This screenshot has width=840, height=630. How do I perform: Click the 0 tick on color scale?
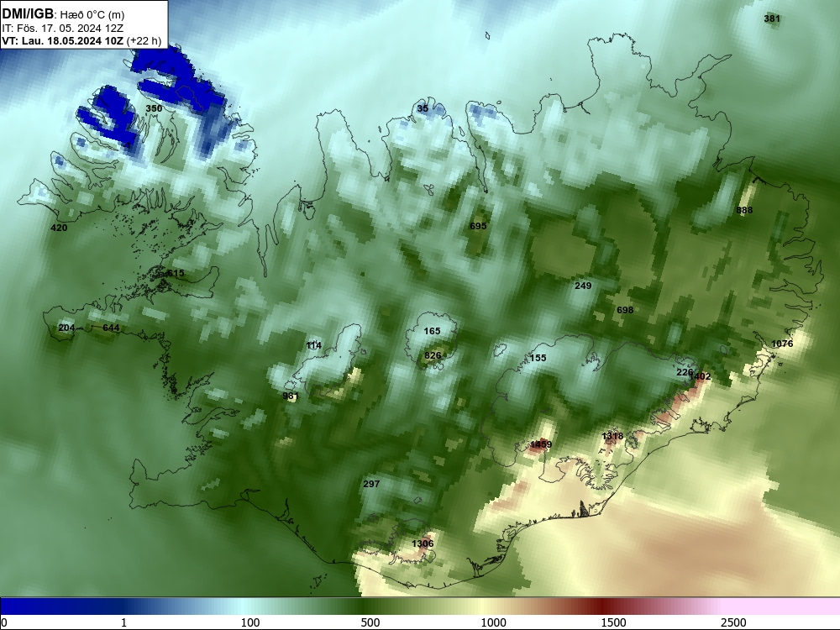point(4,622)
